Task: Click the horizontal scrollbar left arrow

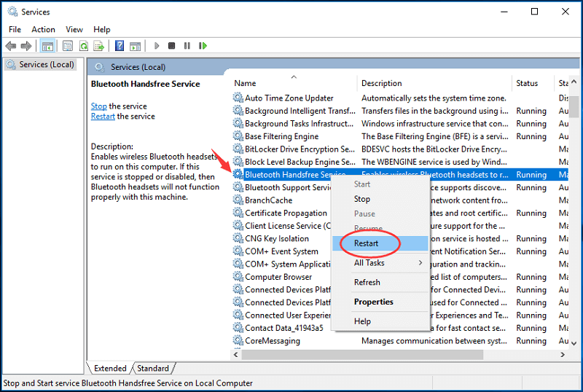Action: (235, 355)
